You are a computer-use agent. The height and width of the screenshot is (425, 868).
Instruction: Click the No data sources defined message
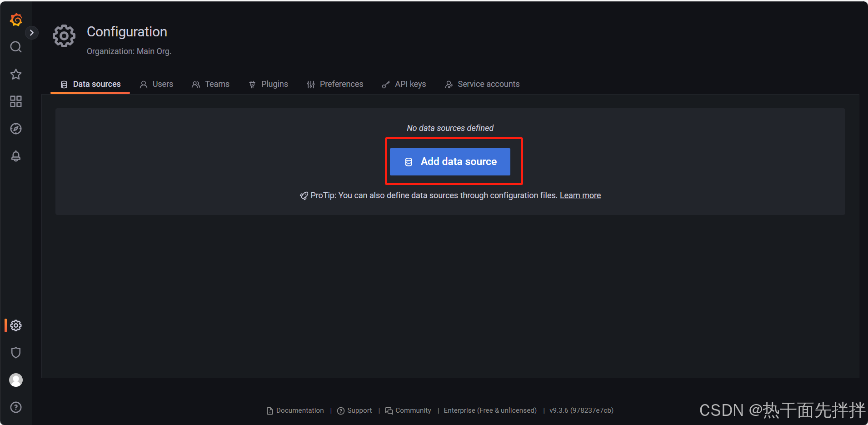click(x=450, y=128)
